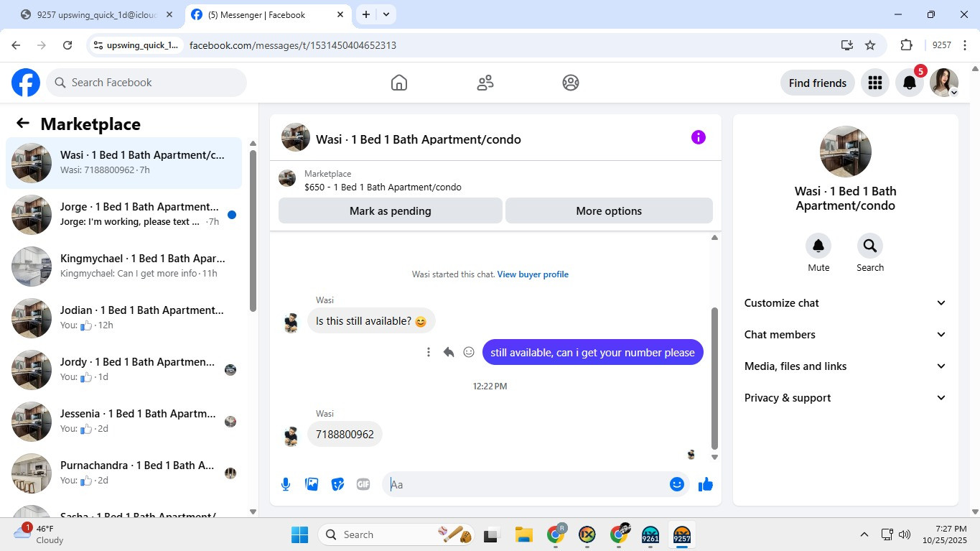Go back from Marketplace using arrow

click(23, 124)
